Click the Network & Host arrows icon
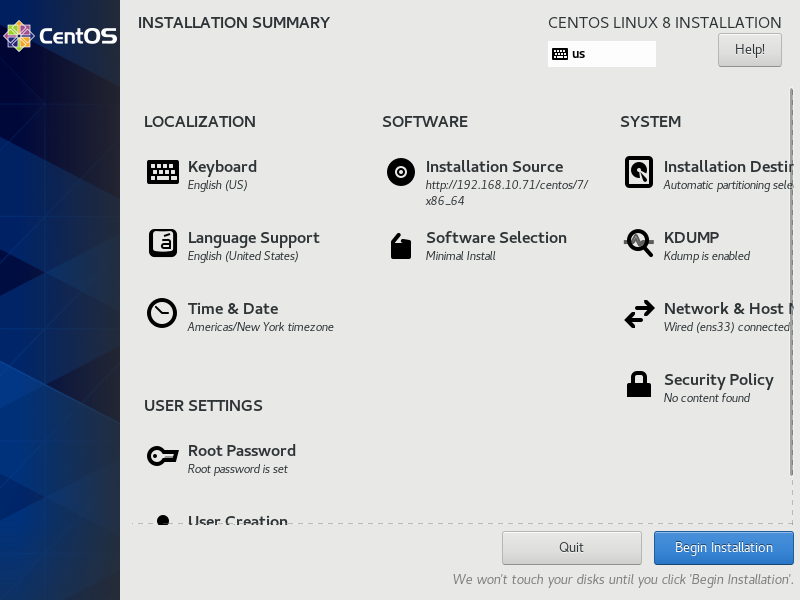Screen dimensions: 800x600 [x=639, y=314]
